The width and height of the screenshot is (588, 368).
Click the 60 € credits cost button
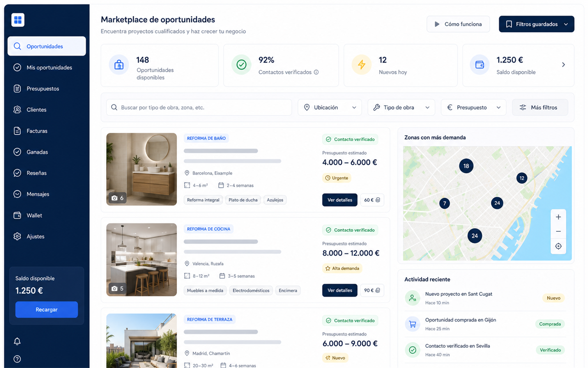pos(372,200)
